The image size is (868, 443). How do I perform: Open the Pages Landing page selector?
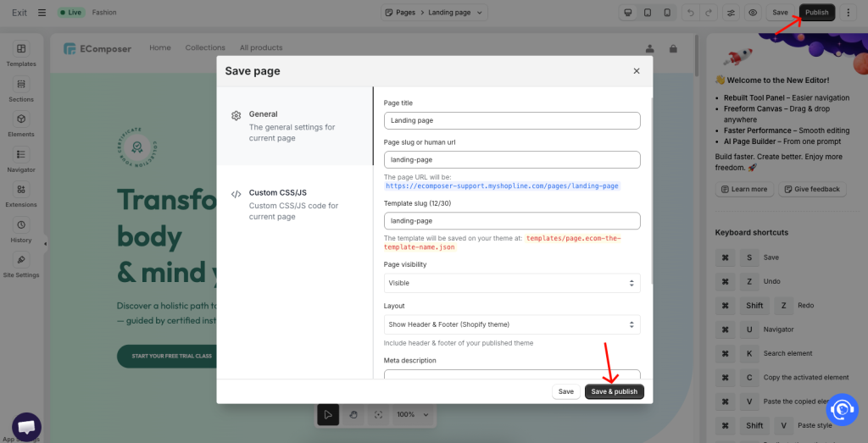point(434,13)
